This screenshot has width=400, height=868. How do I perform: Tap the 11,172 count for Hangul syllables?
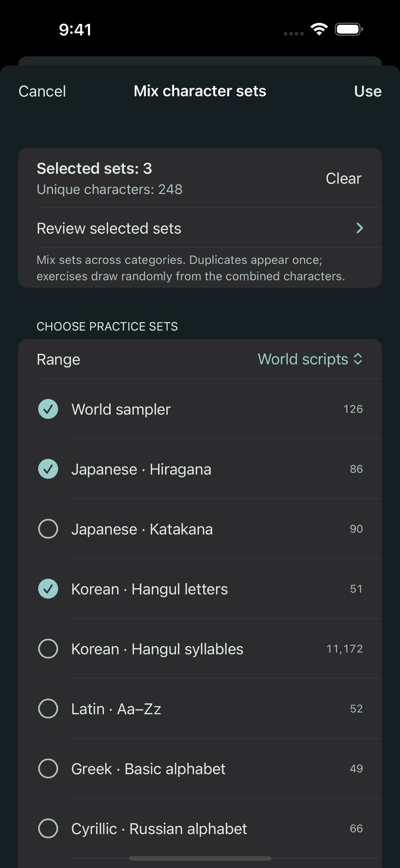344,649
